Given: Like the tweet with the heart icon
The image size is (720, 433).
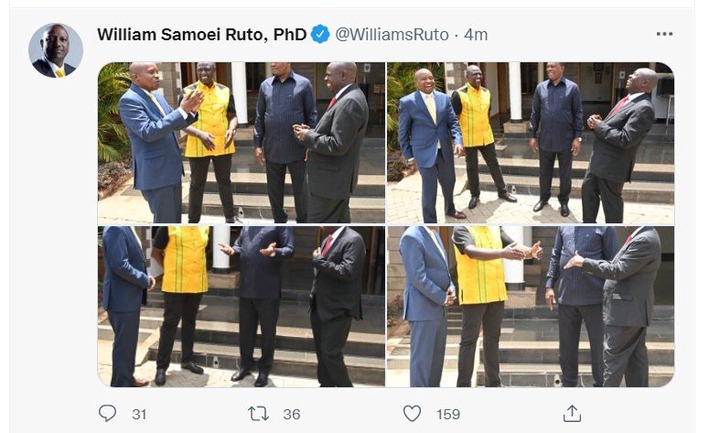Looking at the screenshot, I should pyautogui.click(x=412, y=414).
